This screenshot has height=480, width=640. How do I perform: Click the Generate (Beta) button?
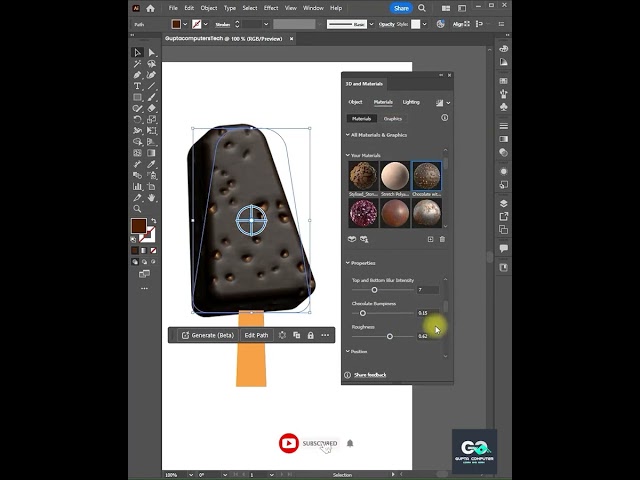pos(208,336)
